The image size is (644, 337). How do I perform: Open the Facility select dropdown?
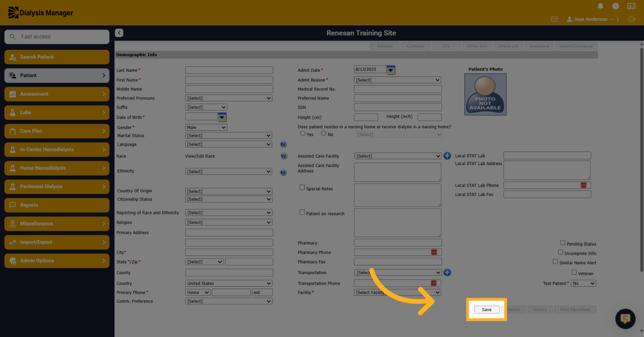coord(397,292)
